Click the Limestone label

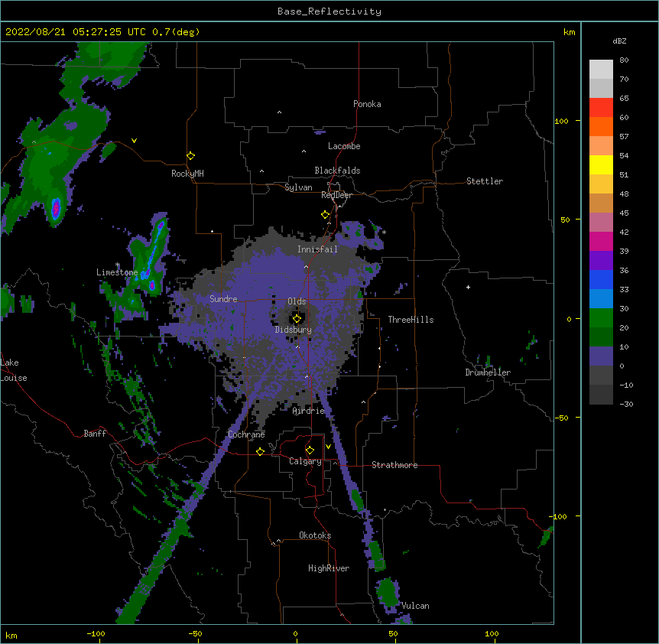coord(117,272)
